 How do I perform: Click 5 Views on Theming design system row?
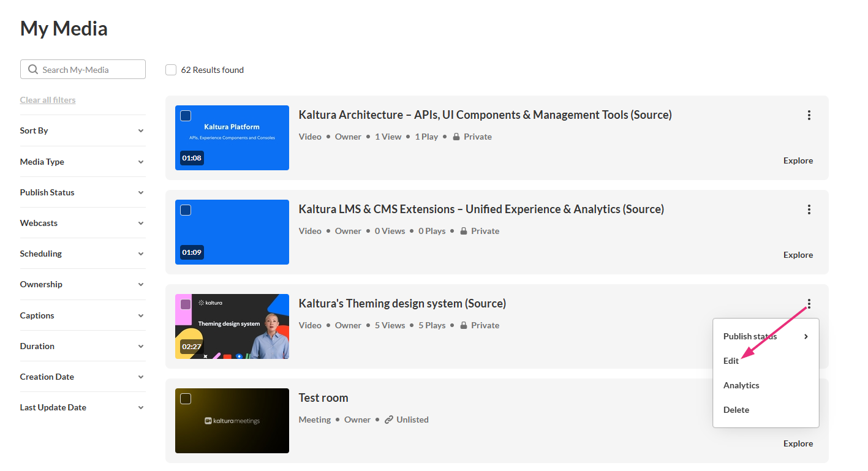click(x=390, y=325)
